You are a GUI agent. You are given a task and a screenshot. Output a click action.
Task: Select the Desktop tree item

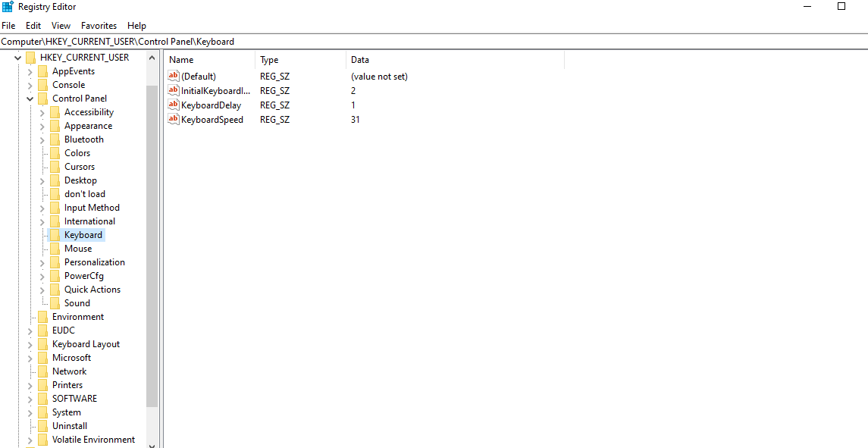(81, 180)
